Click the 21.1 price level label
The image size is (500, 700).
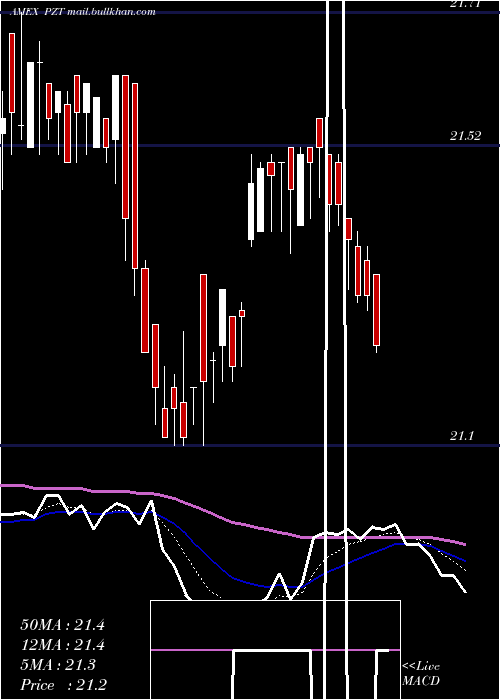(x=461, y=436)
